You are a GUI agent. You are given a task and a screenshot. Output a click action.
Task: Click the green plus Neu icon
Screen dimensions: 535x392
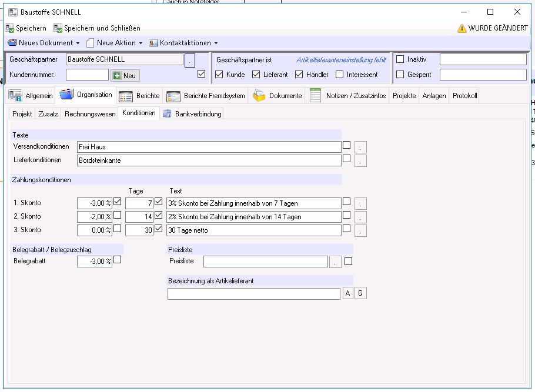pyautogui.click(x=117, y=76)
